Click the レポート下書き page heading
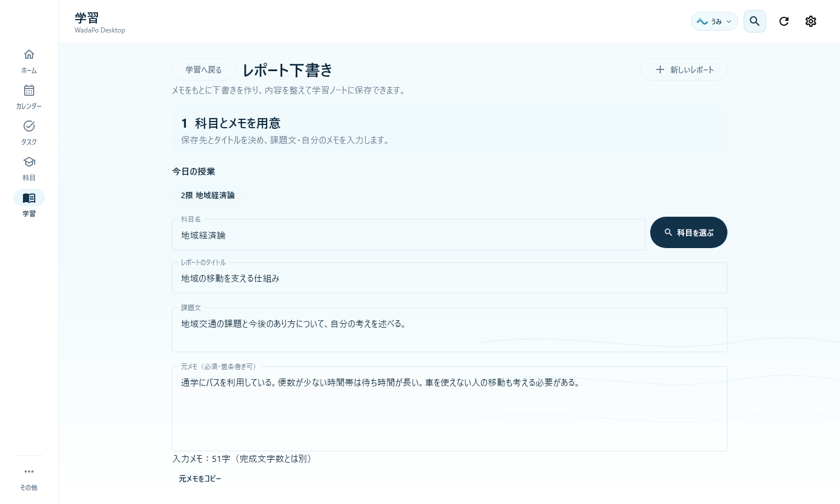Viewport: 840px width, 504px height. coord(288,70)
